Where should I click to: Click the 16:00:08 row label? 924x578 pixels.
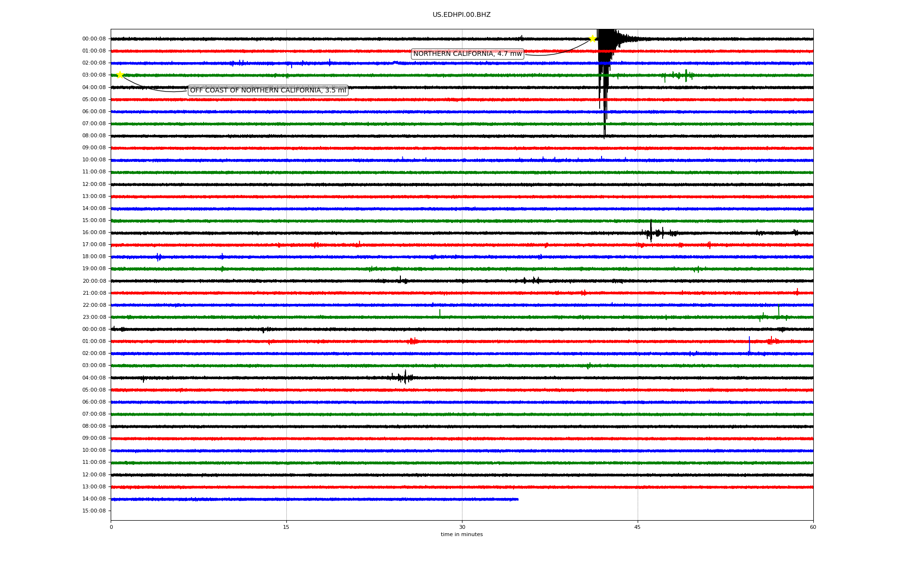pos(94,233)
